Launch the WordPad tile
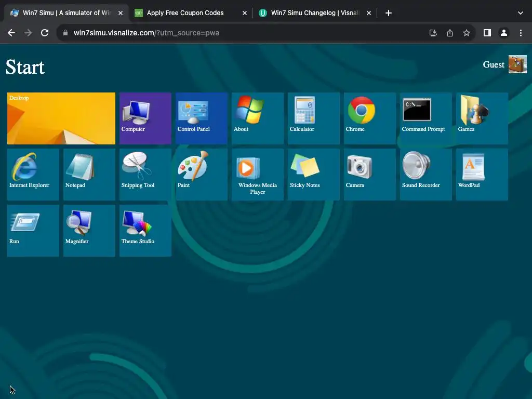 tap(482, 175)
